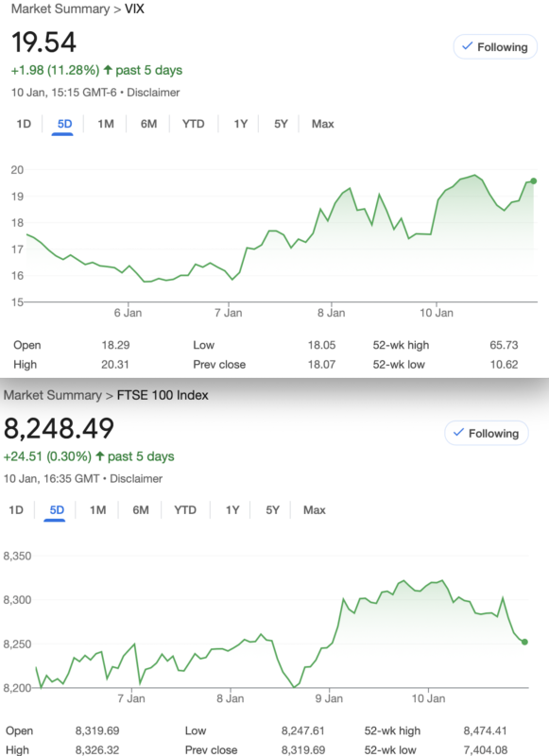
Task: Show the YTD view for VIX
Action: pyautogui.click(x=194, y=124)
